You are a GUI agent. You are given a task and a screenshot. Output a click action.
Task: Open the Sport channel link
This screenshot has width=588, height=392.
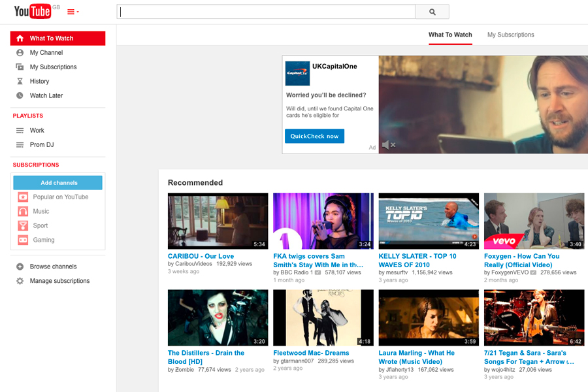click(x=40, y=225)
